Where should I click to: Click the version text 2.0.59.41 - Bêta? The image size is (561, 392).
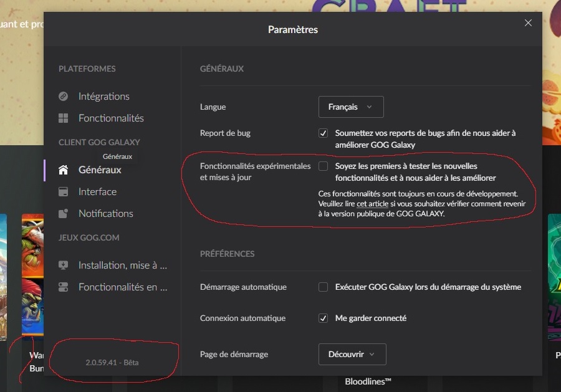[112, 362]
